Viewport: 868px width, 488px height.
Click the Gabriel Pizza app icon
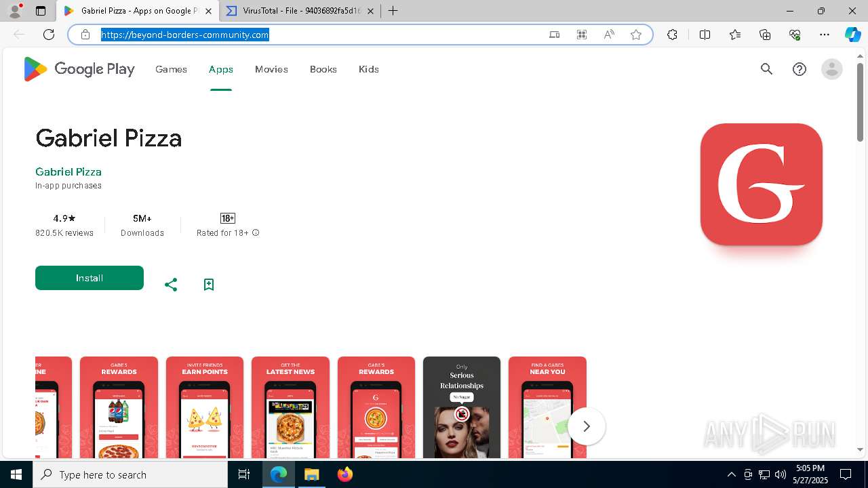point(761,184)
